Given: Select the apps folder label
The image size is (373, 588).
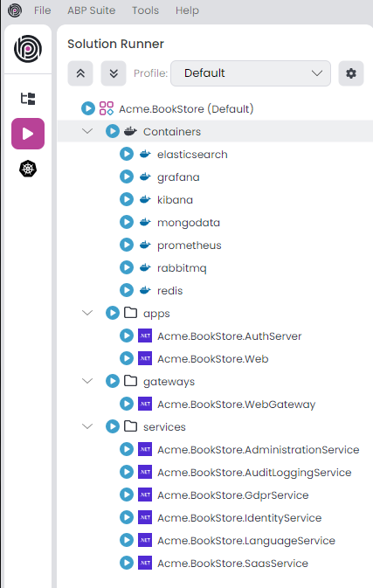Looking at the screenshot, I should [x=156, y=314].
